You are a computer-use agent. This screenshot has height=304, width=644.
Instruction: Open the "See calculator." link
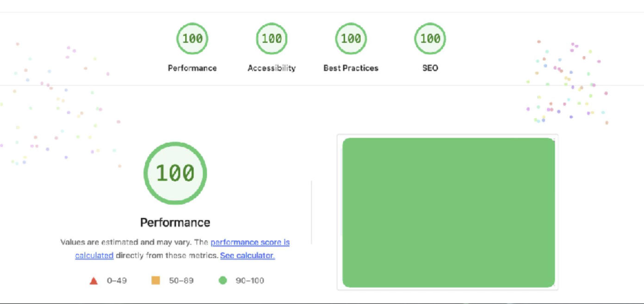pyautogui.click(x=248, y=255)
